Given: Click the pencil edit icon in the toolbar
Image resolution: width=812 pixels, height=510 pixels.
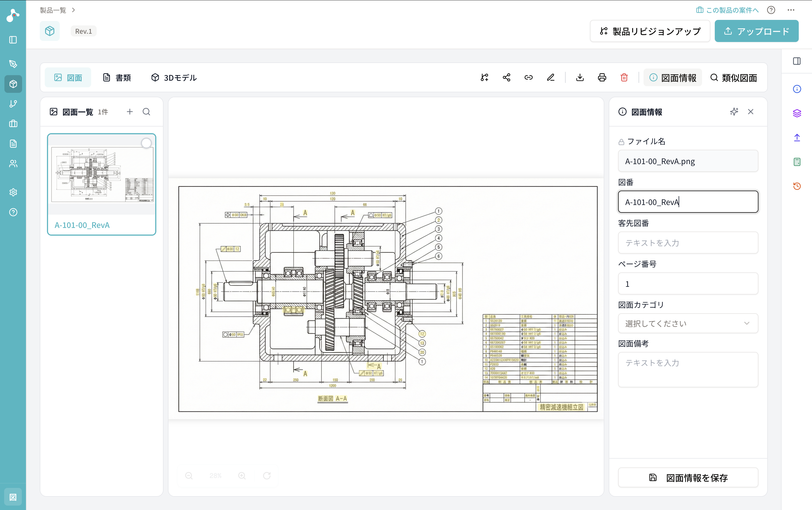Looking at the screenshot, I should (x=550, y=78).
